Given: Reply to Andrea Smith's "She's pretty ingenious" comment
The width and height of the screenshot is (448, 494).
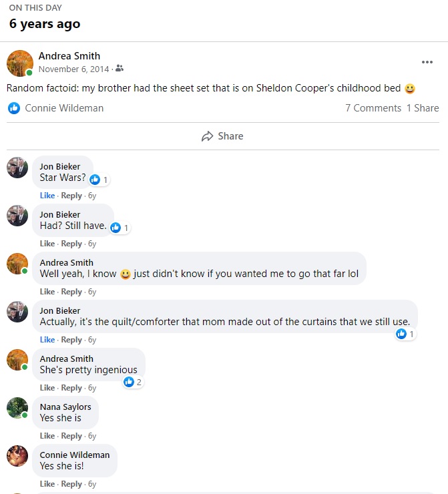Looking at the screenshot, I should click(71, 388).
